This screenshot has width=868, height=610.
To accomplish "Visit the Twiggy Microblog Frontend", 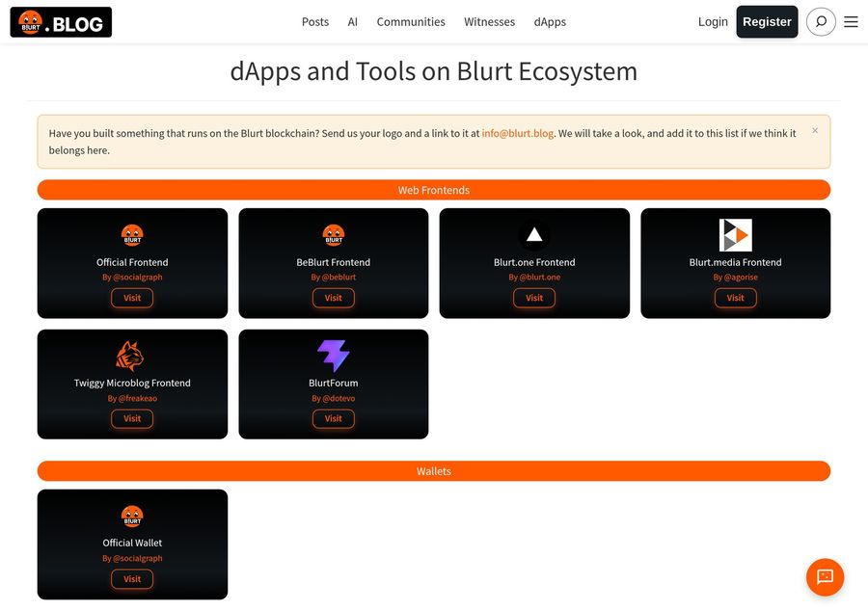I will coord(132,418).
